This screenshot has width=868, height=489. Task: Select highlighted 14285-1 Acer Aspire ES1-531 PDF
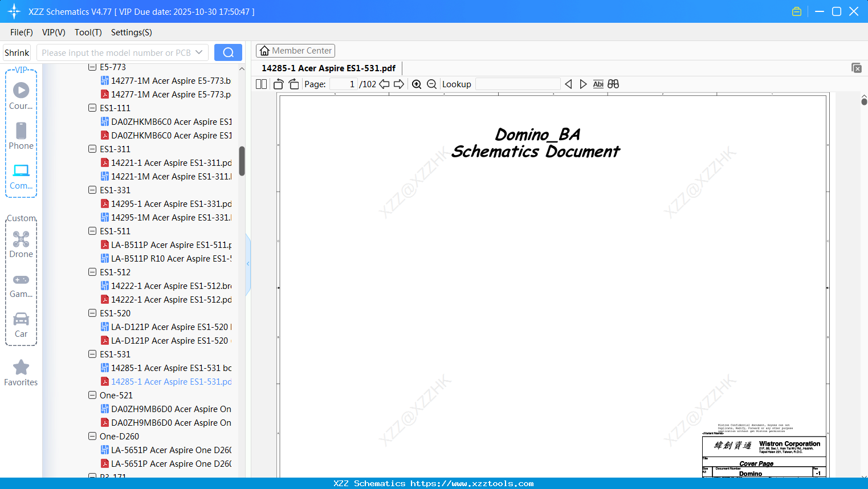[x=166, y=381]
